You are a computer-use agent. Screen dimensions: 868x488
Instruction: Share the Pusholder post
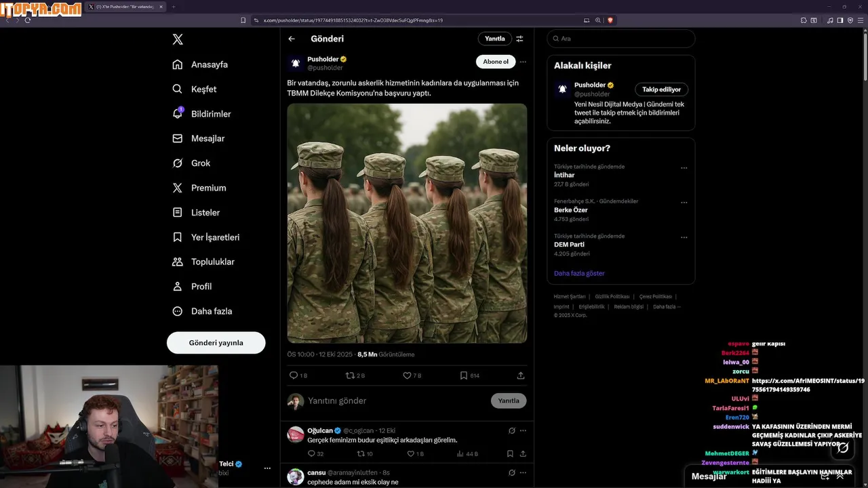pyautogui.click(x=521, y=375)
